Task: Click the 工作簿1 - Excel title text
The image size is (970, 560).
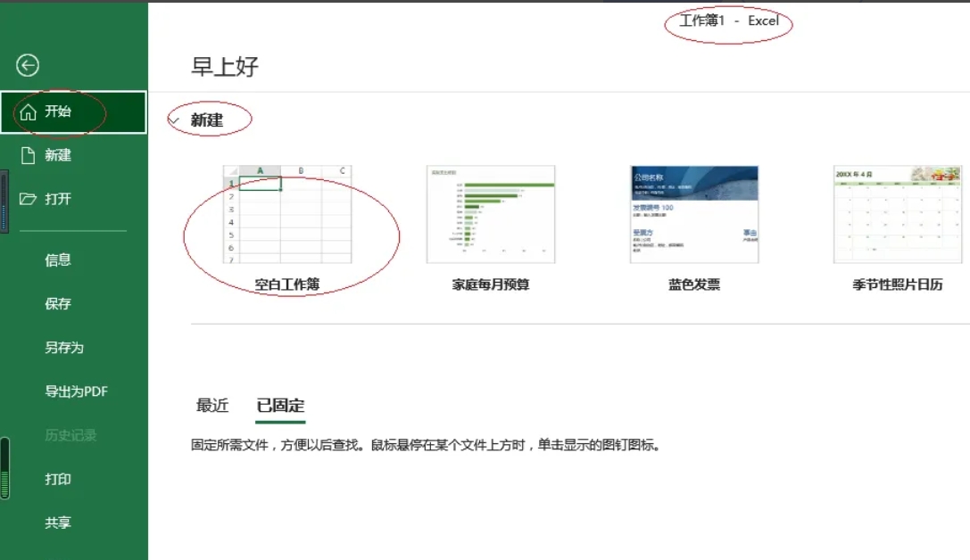Action: [x=729, y=21]
